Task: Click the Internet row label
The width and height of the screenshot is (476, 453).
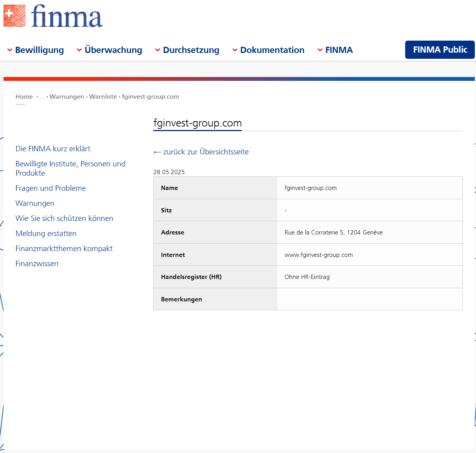Action: (x=173, y=255)
